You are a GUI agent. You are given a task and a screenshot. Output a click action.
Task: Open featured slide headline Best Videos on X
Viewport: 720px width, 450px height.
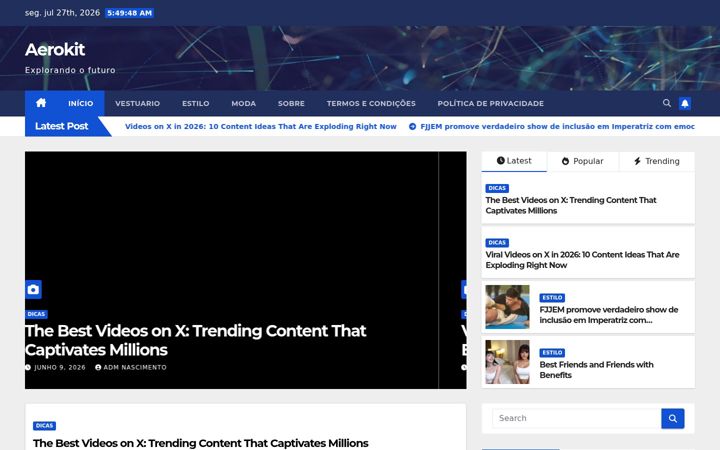point(196,340)
